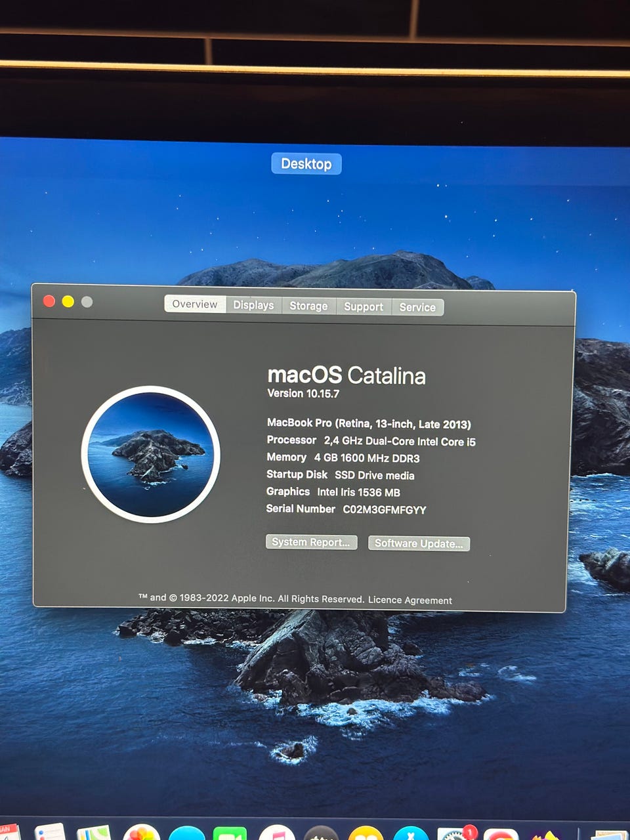This screenshot has height=840, width=630.
Task: Go to the Support tab
Action: click(x=364, y=306)
